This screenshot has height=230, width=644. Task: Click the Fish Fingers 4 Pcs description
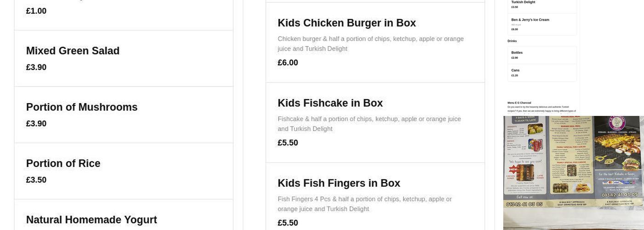tap(364, 204)
